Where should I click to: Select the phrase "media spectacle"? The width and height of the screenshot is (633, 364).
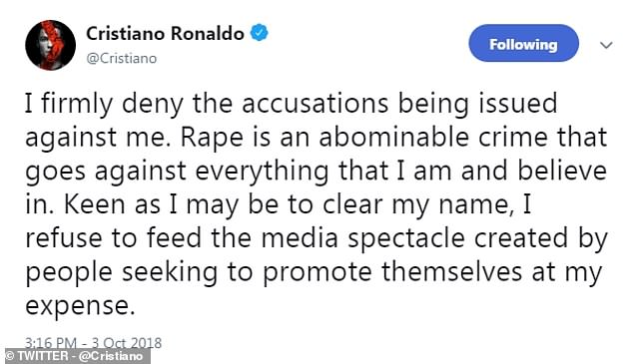pyautogui.click(x=362, y=239)
